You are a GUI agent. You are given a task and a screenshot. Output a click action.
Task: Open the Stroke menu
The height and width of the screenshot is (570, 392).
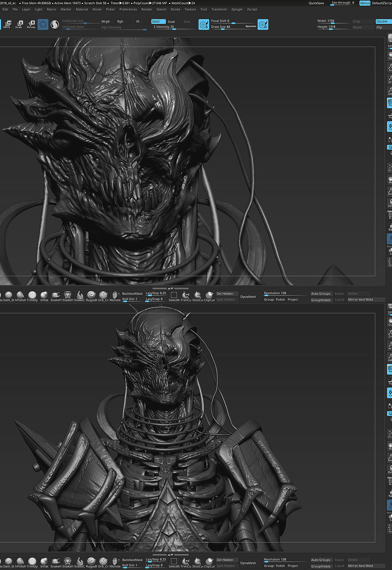click(175, 9)
